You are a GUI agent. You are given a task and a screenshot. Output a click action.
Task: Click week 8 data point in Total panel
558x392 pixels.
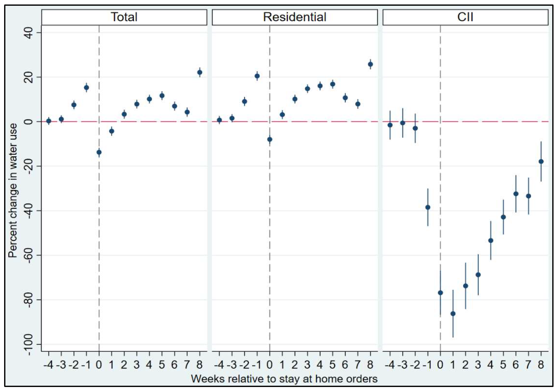click(x=200, y=72)
